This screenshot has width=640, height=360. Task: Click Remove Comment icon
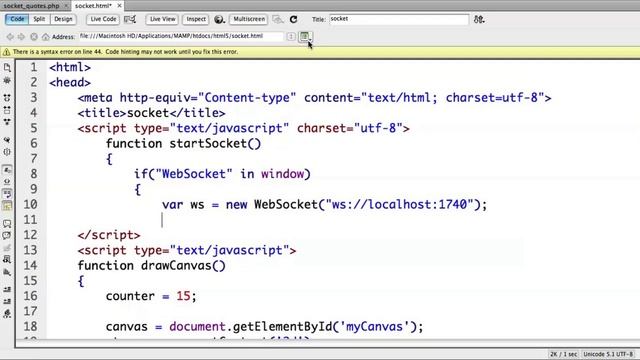pos(7,236)
